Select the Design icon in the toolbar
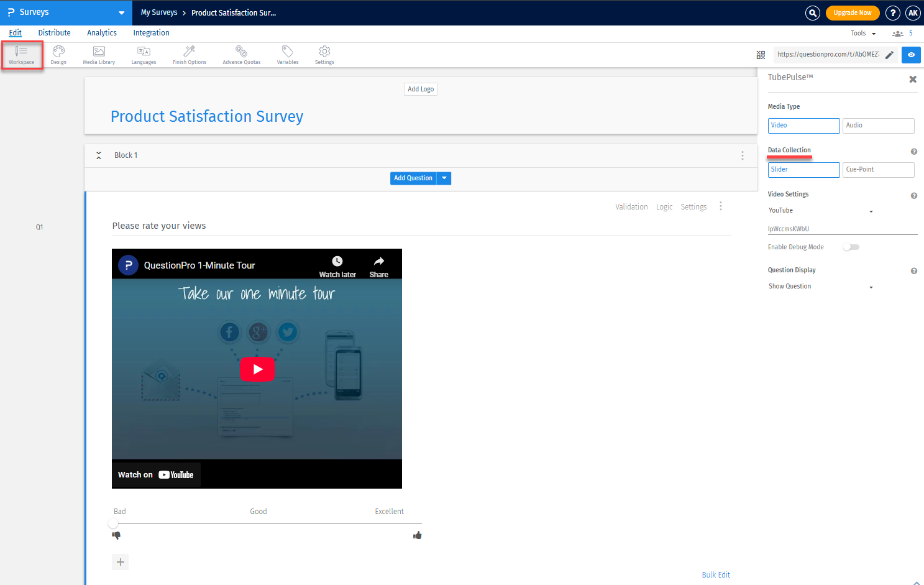The image size is (924, 585). pyautogui.click(x=58, y=55)
